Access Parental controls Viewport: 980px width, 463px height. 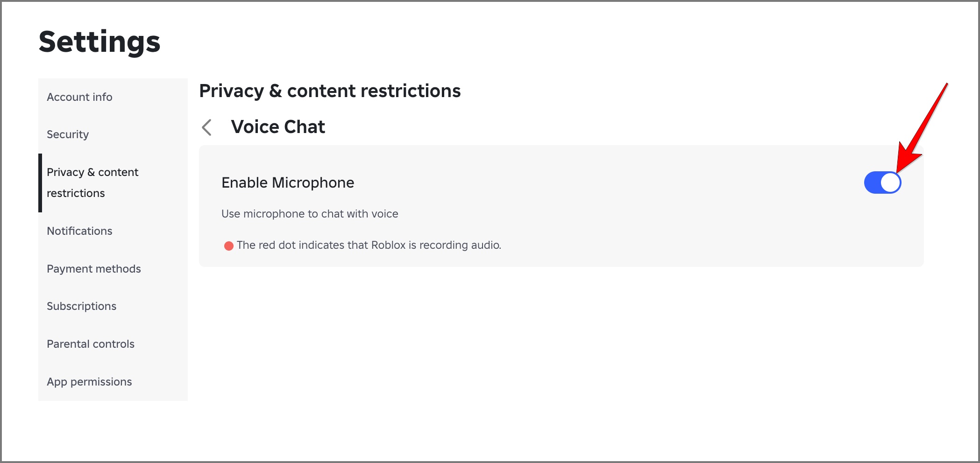pos(91,344)
